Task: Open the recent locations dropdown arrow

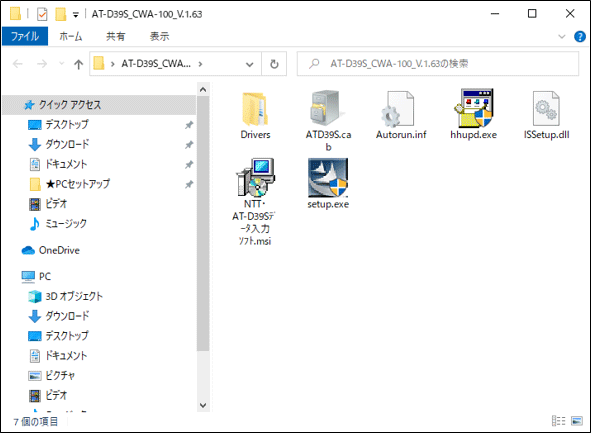Action: coord(62,64)
